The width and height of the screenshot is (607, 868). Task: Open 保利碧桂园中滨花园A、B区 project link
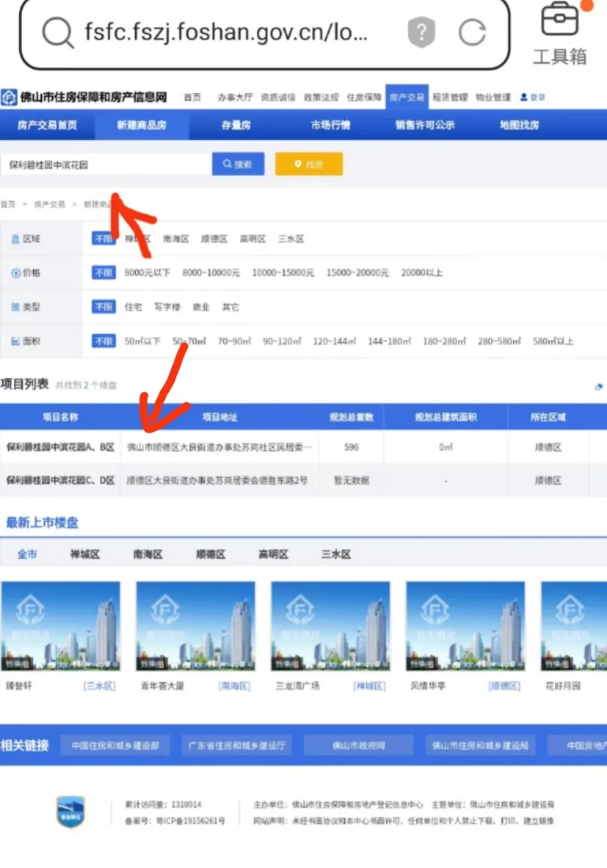click(60, 447)
